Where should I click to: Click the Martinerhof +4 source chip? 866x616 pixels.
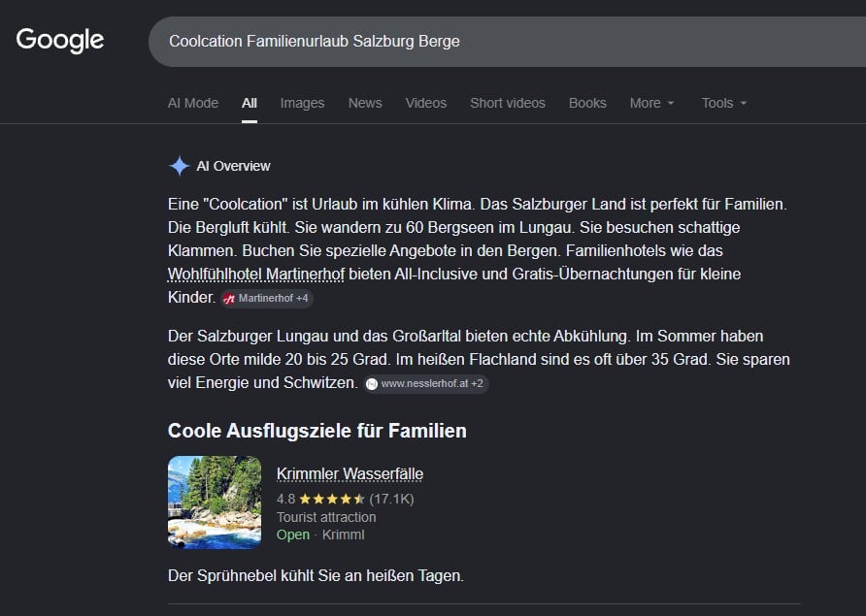[x=267, y=299]
